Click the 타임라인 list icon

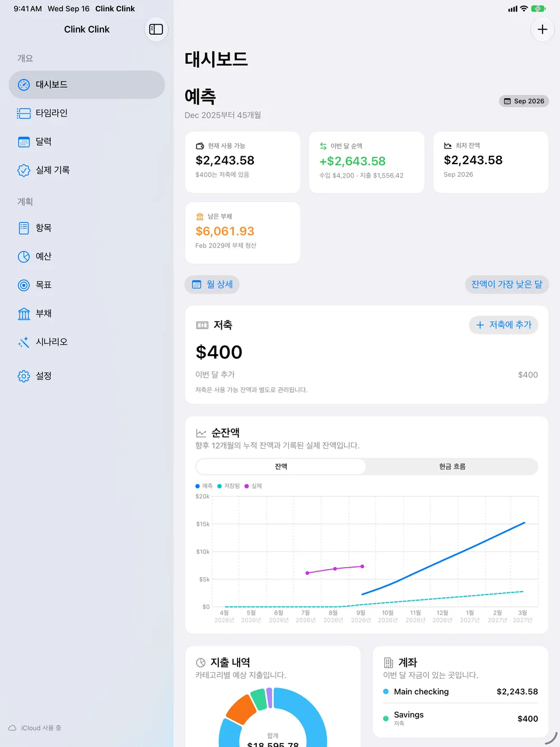(x=24, y=113)
